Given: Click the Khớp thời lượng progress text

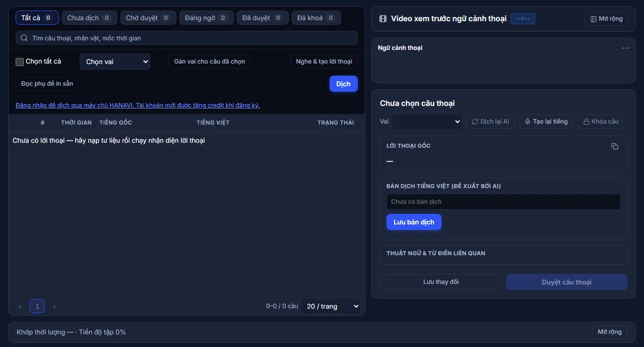Looking at the screenshot, I should 71,332.
